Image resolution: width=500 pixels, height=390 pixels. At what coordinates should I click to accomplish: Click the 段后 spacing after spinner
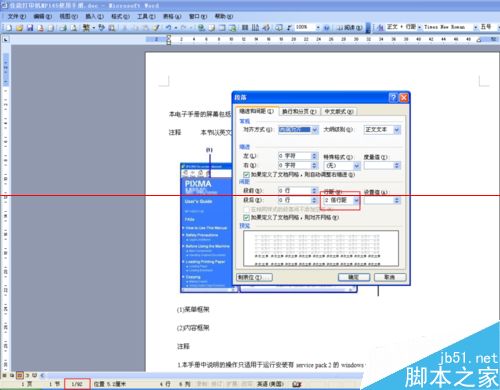coord(314,200)
